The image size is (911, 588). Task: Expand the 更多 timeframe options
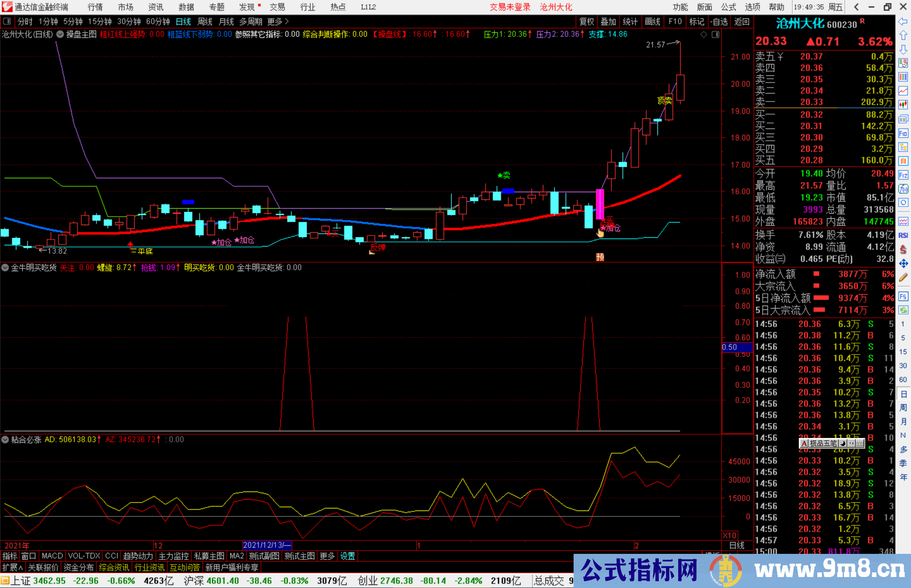click(x=278, y=21)
